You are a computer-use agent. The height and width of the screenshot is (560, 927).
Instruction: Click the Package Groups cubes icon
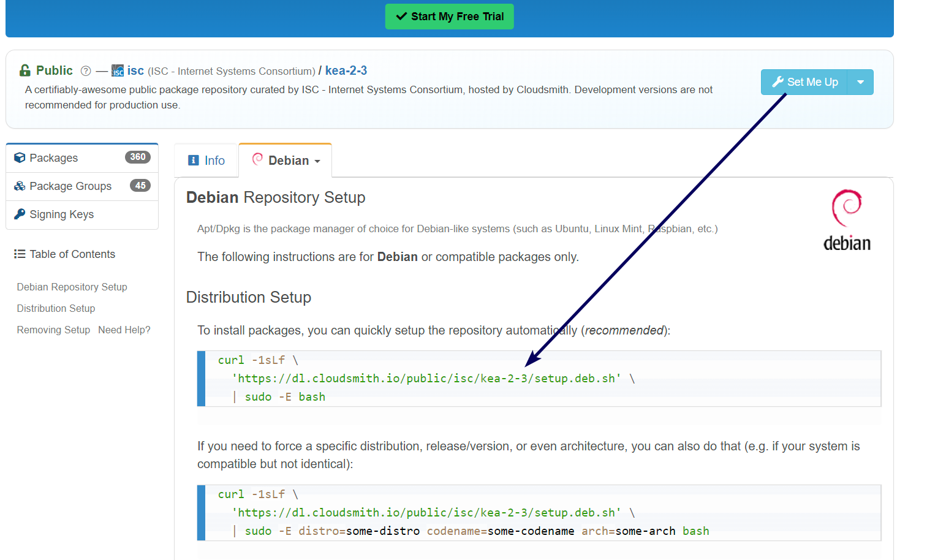[x=20, y=186]
